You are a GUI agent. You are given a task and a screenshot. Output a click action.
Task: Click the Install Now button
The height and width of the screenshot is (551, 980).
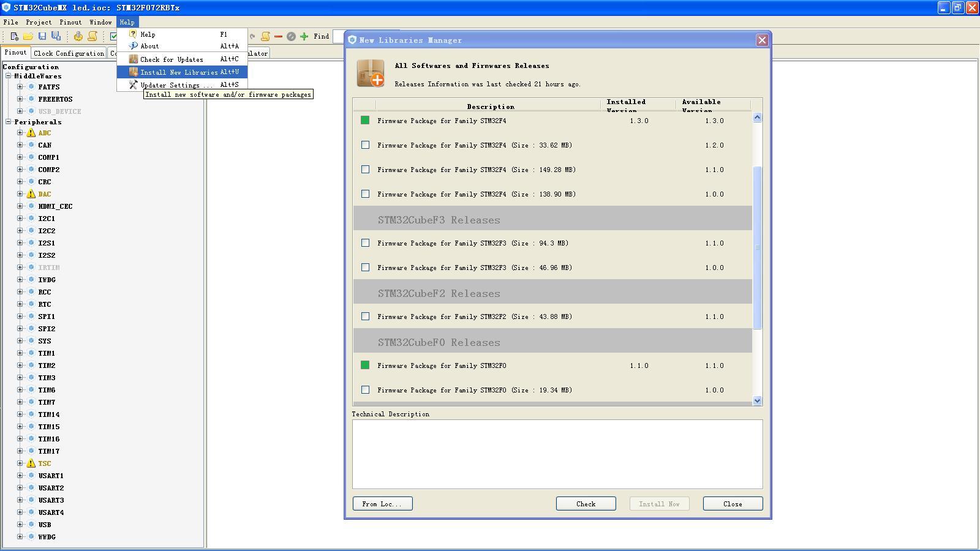coord(660,504)
